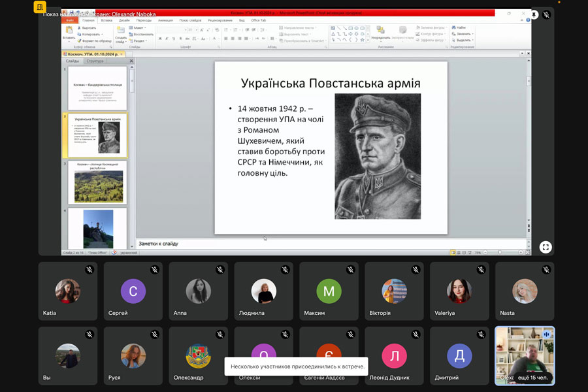Switch to the Структура pane tab

[x=95, y=61]
